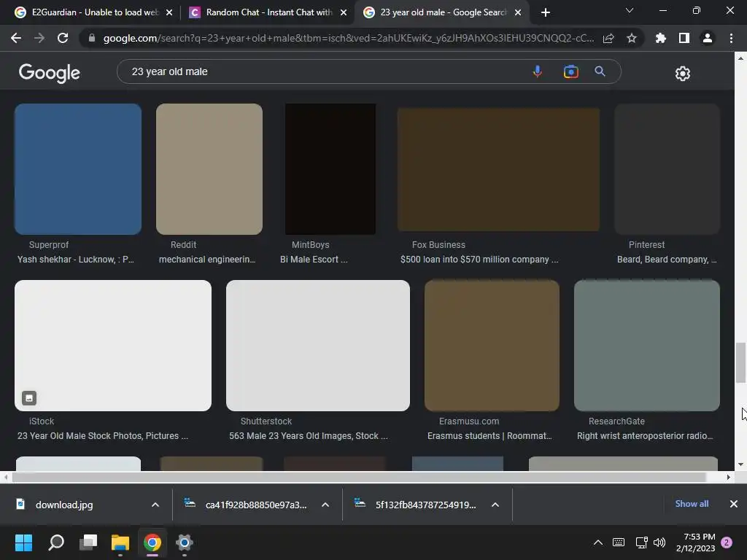Open the touch keyboard tray icon
The image size is (747, 560).
[x=619, y=542]
